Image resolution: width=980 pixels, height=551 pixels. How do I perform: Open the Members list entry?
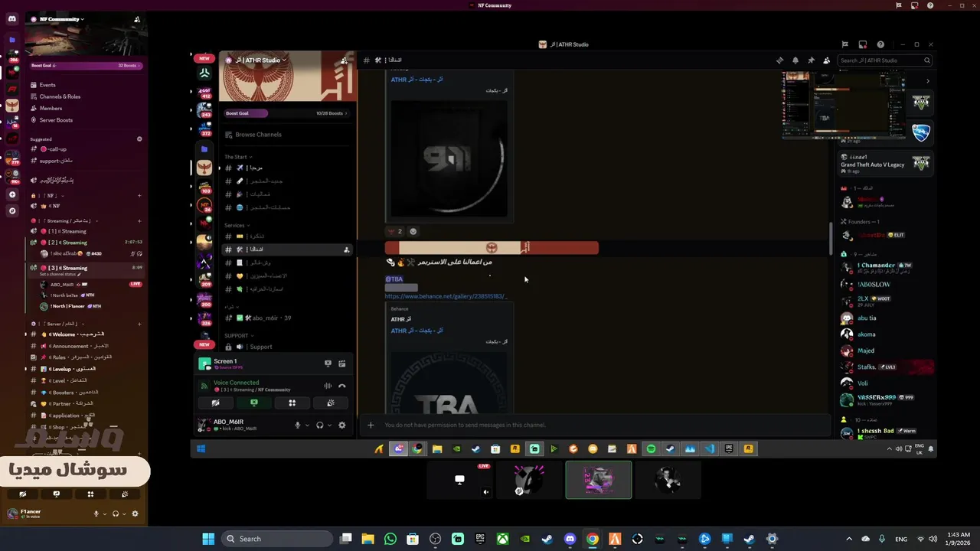51,109
